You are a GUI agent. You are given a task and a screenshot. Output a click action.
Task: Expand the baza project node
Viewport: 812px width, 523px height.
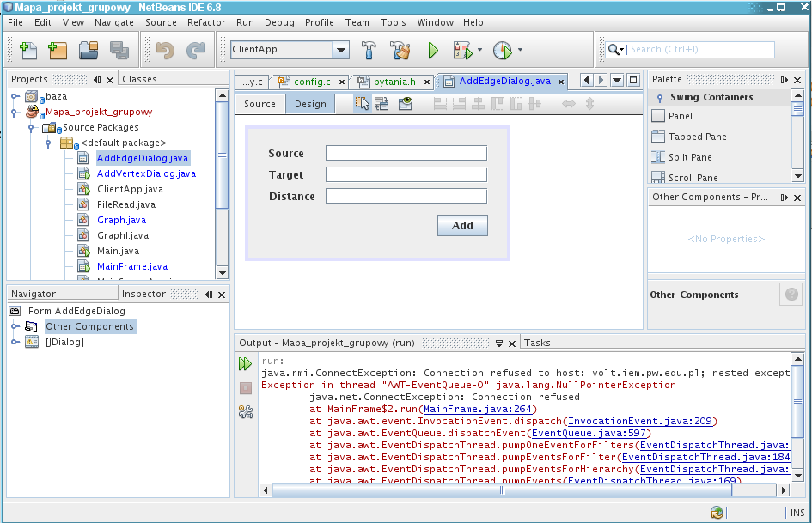click(x=15, y=96)
